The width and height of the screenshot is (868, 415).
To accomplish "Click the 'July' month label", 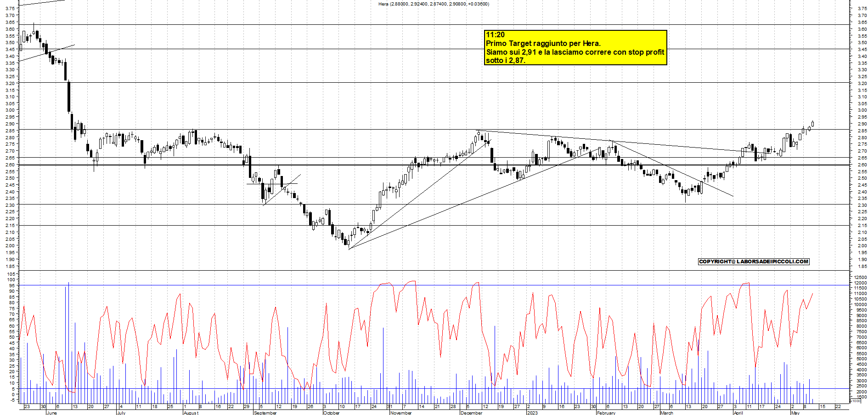I will coord(121,413).
